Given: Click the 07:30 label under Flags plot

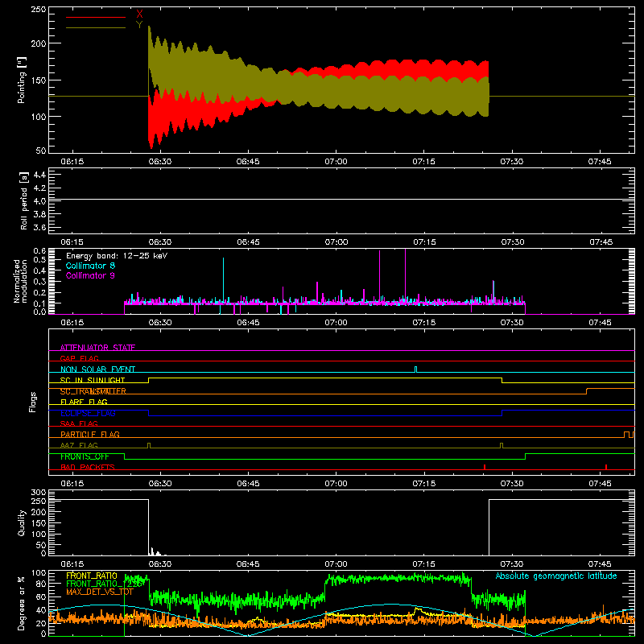Looking at the screenshot, I should pos(512,484).
